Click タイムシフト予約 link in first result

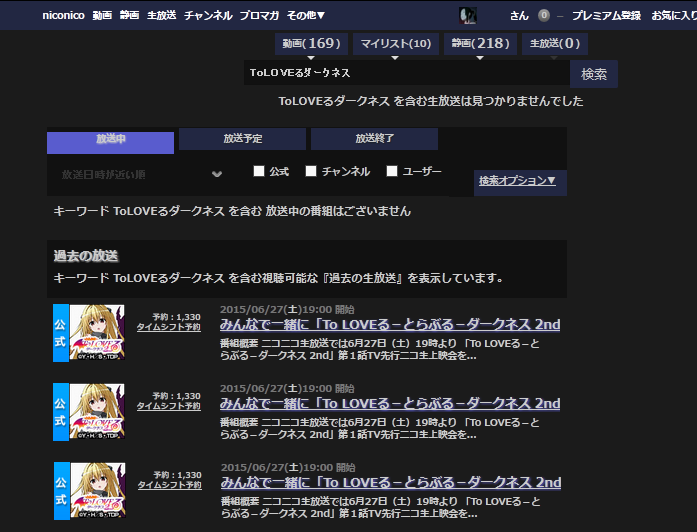(168, 327)
